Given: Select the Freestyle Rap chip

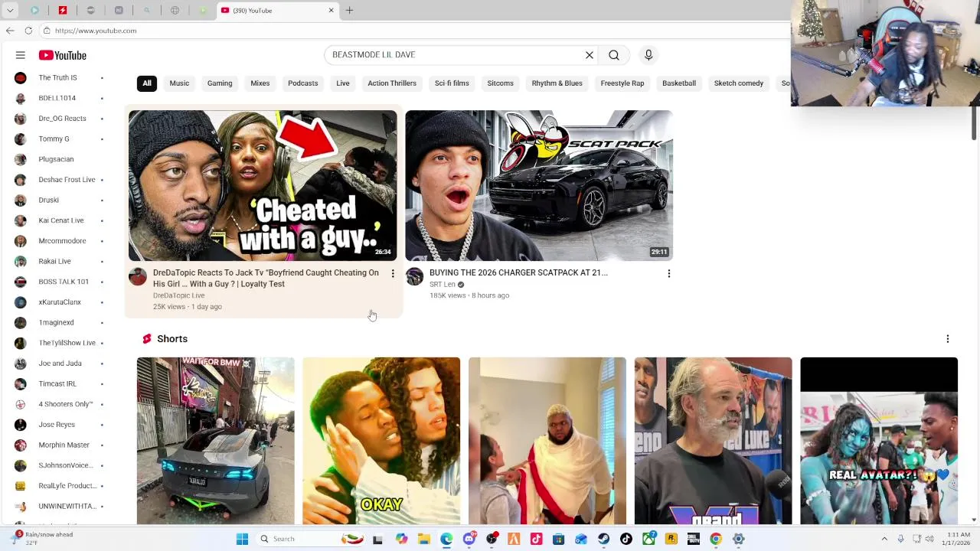Looking at the screenshot, I should 622,83.
